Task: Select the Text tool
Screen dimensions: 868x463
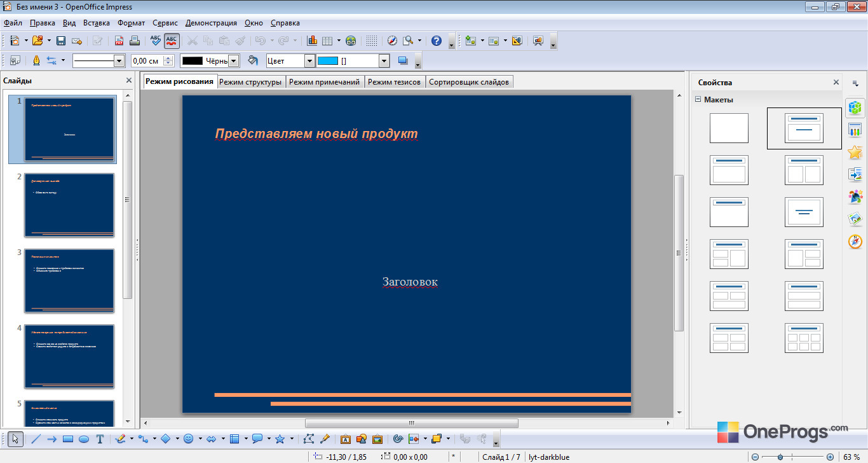Action: [100, 439]
